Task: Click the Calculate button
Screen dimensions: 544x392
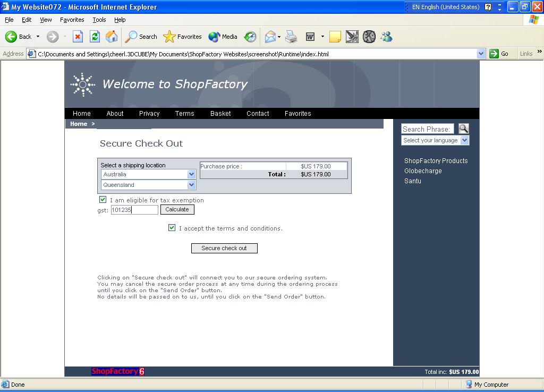Action: point(177,210)
